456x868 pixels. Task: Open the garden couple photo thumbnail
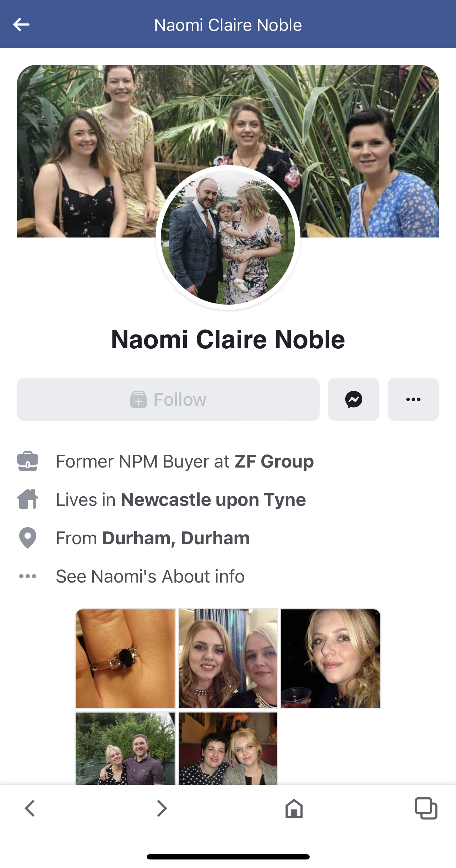pyautogui.click(x=125, y=748)
